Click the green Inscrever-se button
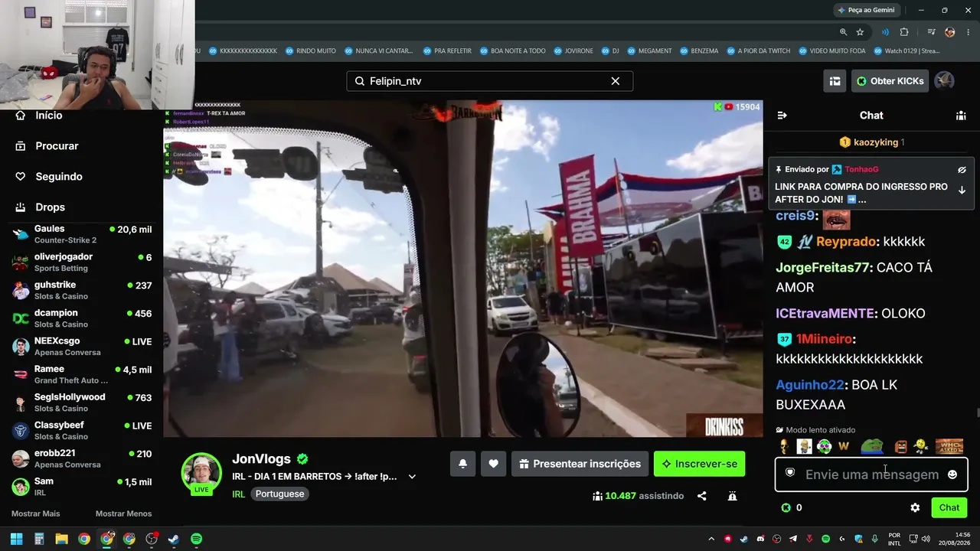Image resolution: width=980 pixels, height=551 pixels. [x=699, y=464]
